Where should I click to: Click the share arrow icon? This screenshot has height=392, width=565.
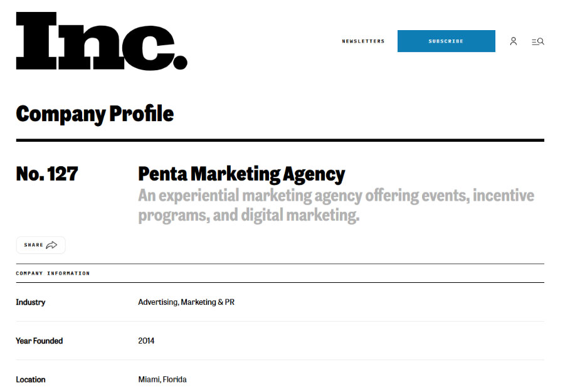(x=51, y=245)
